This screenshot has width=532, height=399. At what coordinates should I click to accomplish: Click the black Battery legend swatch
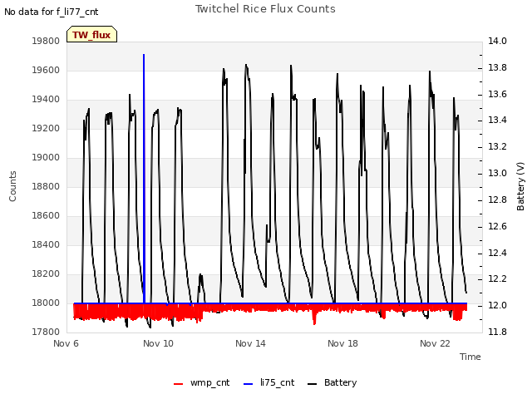point(313,384)
